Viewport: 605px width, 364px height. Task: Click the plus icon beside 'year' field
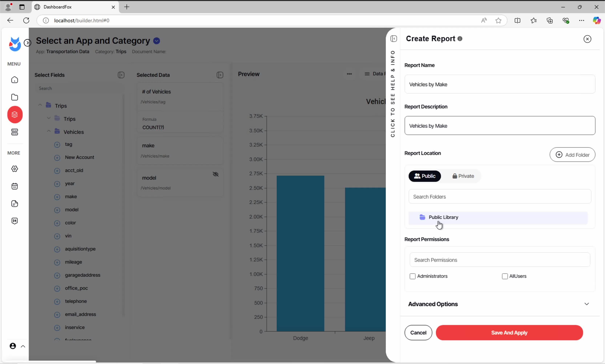click(57, 184)
